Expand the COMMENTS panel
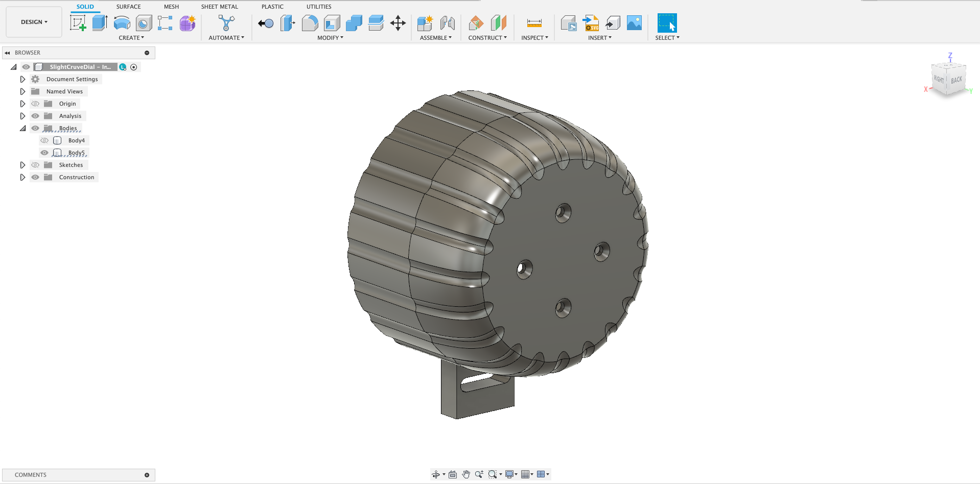 pyautogui.click(x=147, y=475)
